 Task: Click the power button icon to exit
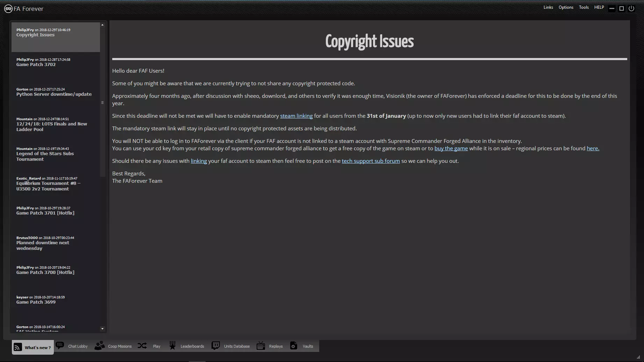[x=631, y=8]
